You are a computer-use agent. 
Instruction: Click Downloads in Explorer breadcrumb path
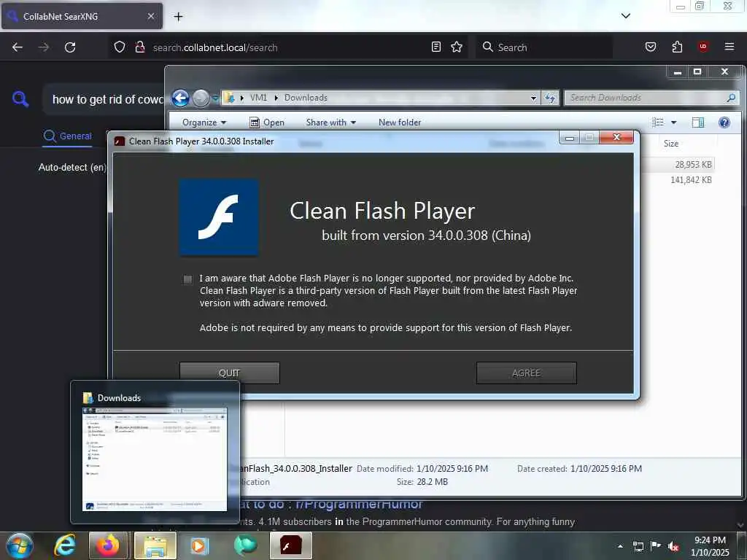306,98
